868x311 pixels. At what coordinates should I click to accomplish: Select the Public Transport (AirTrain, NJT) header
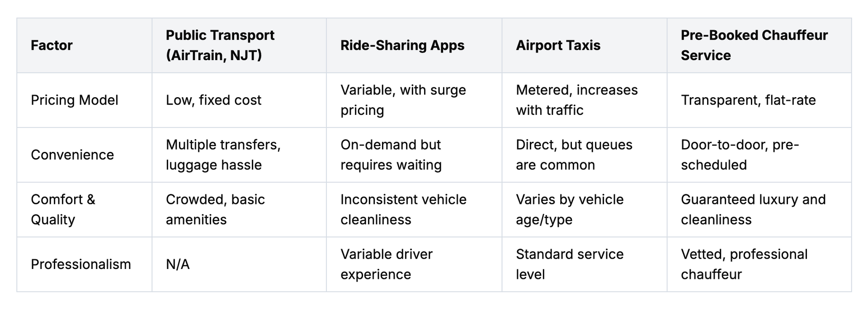coord(239,46)
